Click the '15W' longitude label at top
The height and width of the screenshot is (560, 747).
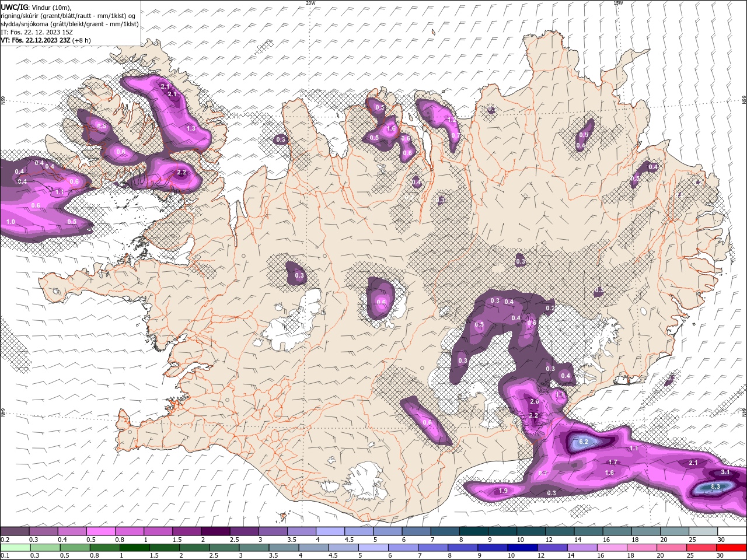tap(618, 3)
